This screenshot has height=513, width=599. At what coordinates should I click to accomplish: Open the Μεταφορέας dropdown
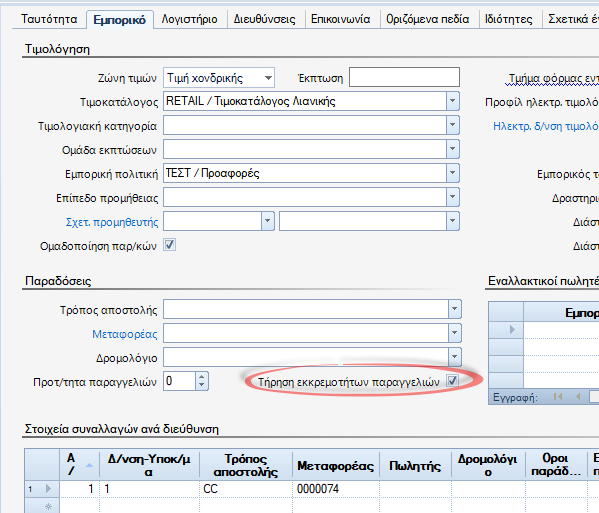(x=455, y=333)
